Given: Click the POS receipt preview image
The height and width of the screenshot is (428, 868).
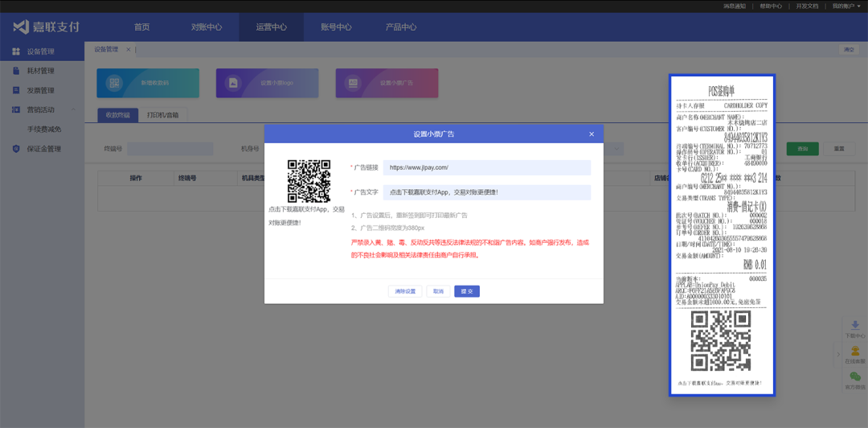Looking at the screenshot, I should (x=722, y=235).
